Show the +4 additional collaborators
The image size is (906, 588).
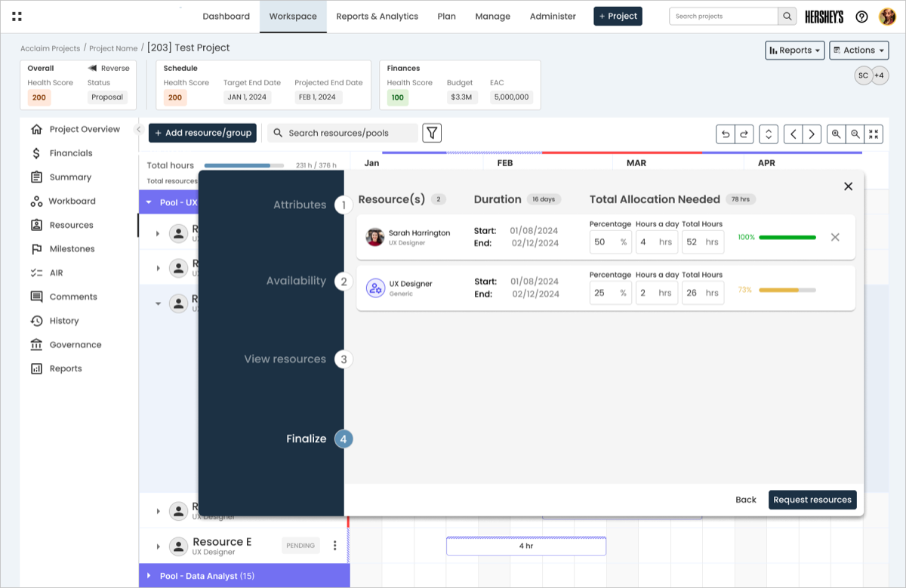(880, 75)
